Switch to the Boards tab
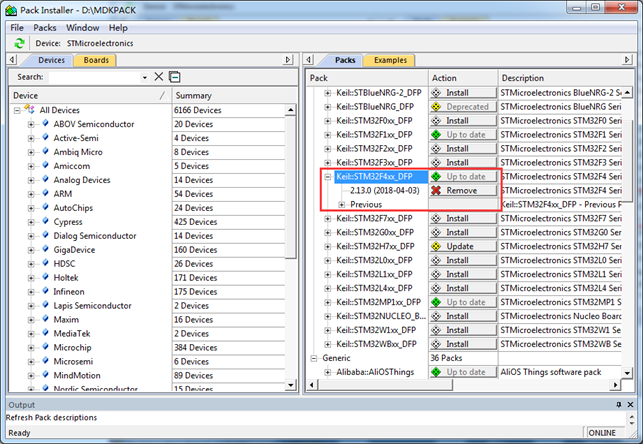643x444 pixels. pos(96,60)
